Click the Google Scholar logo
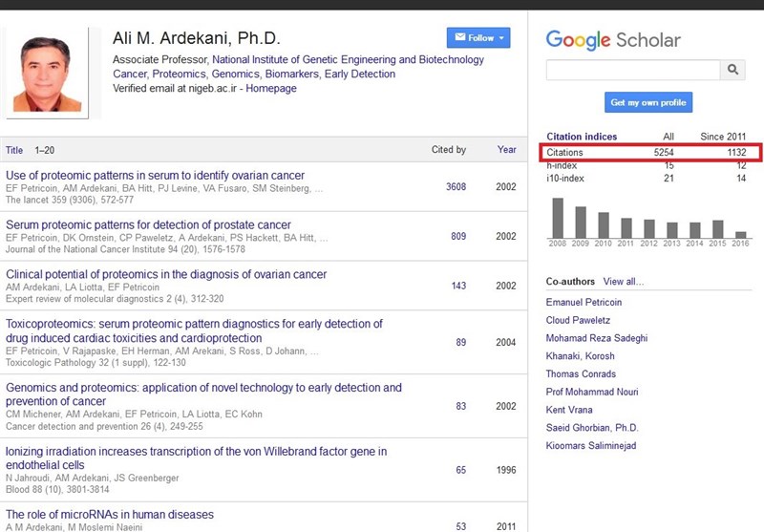The height and width of the screenshot is (532, 764). (612, 39)
